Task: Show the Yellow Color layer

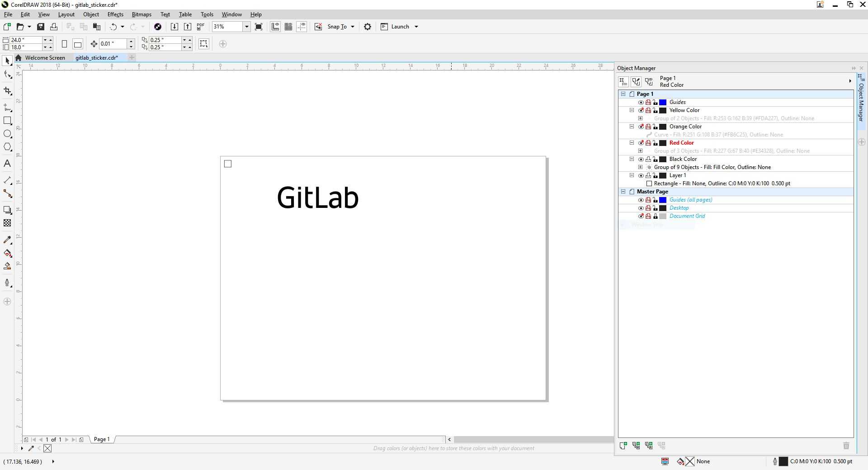Action: (641, 110)
